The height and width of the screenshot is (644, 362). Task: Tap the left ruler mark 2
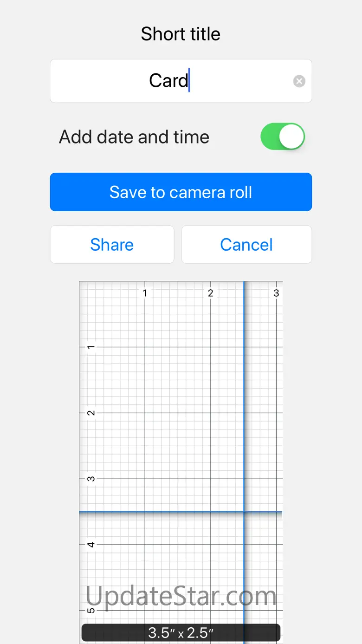click(x=91, y=413)
